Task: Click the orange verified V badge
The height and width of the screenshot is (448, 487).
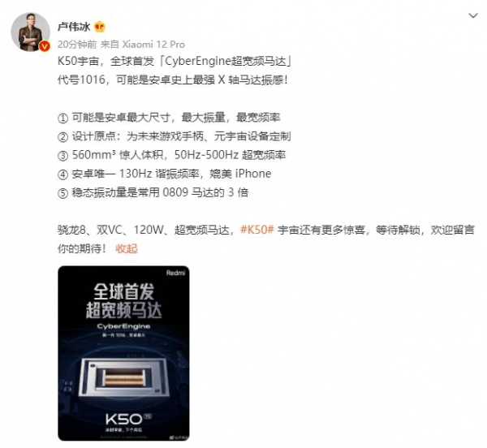Action: pyautogui.click(x=45, y=46)
